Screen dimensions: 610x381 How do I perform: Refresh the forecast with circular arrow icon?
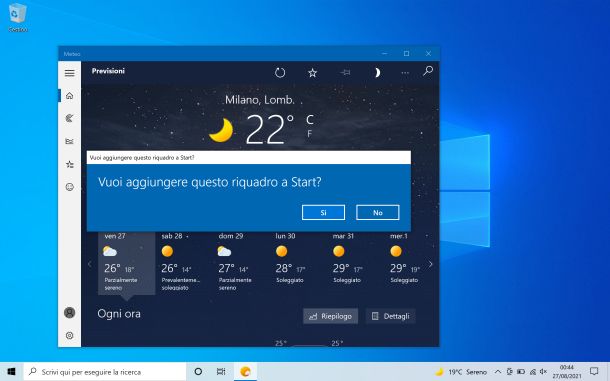pos(280,72)
